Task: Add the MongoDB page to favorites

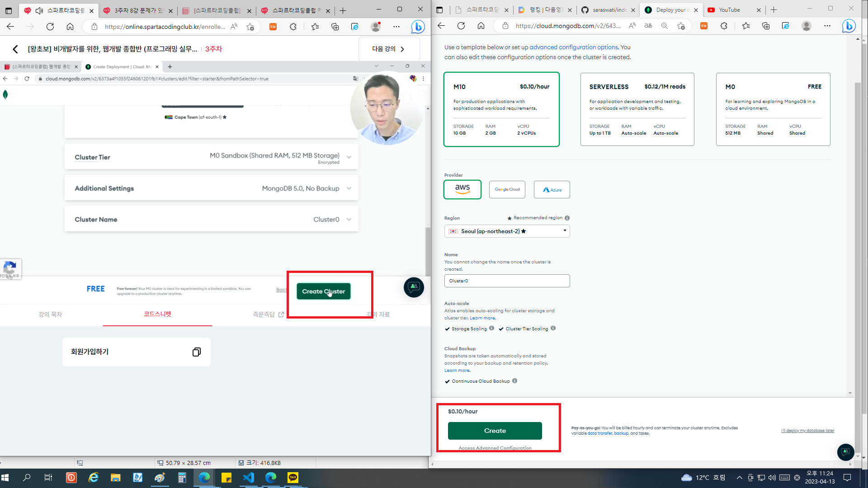Action: 681,26
